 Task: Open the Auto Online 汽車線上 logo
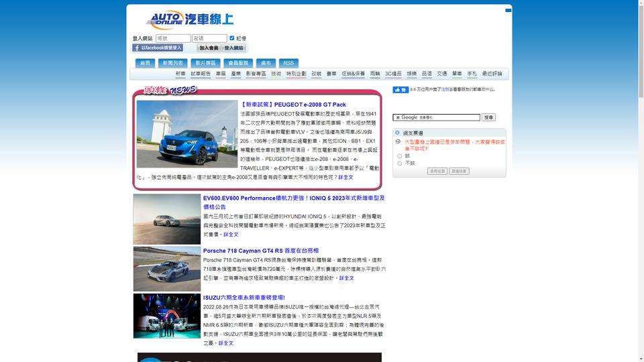click(190, 19)
